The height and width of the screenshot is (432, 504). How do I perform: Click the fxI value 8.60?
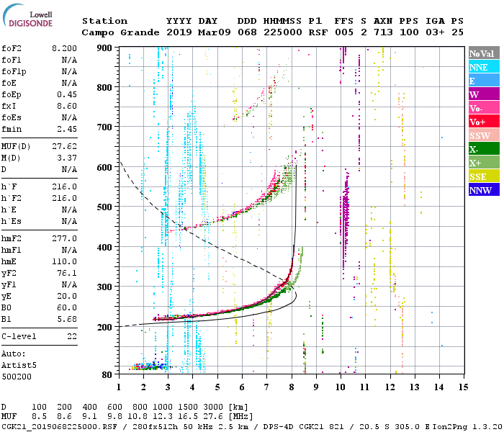67,106
